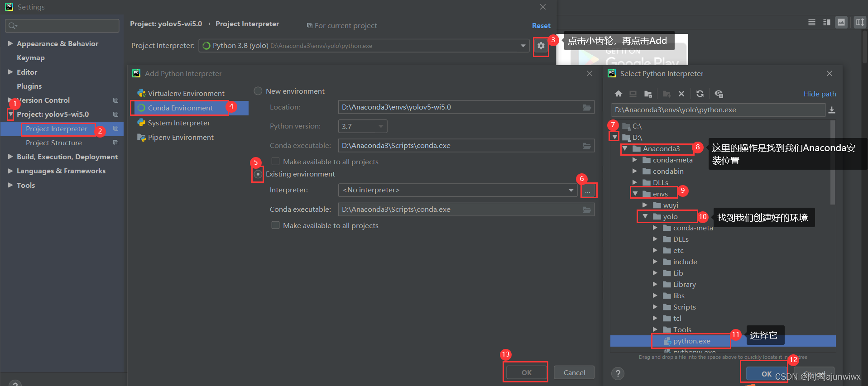Screen dimensions: 868x386
Task: Browse folder icon in upper Conda executable field
Action: coord(587,146)
